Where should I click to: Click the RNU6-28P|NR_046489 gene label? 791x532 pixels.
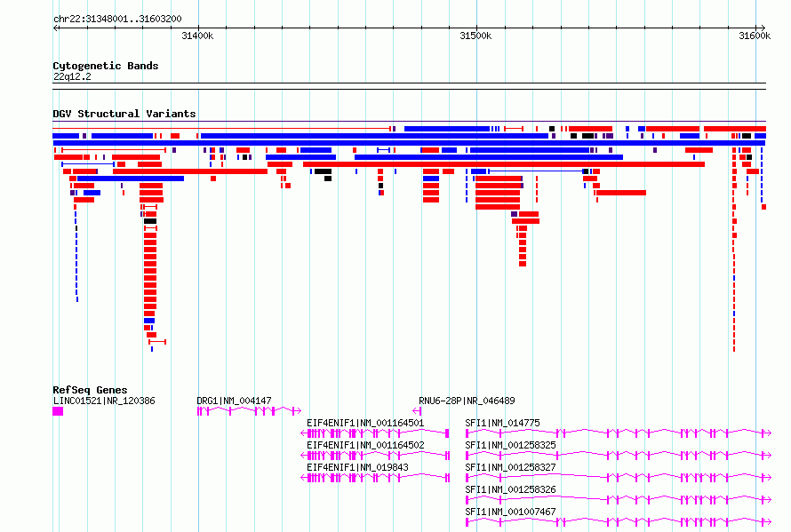(467, 401)
